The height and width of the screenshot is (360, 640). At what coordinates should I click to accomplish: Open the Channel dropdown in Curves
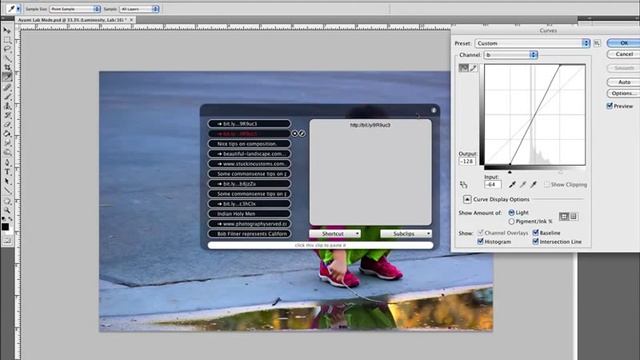click(x=511, y=55)
